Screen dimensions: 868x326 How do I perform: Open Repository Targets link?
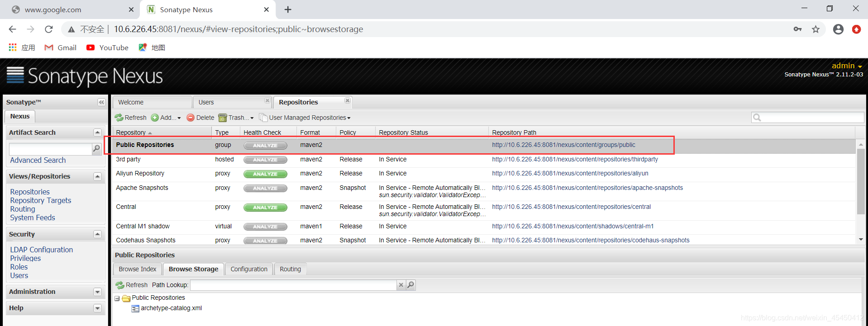pos(41,200)
